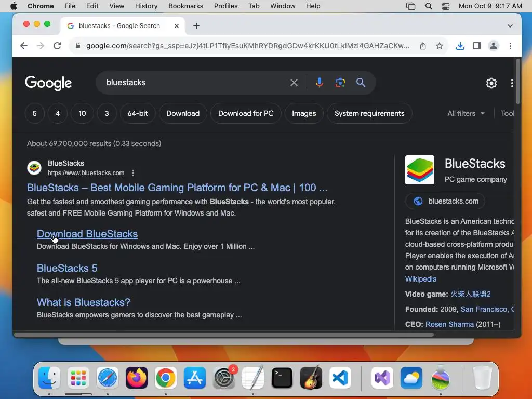Screen dimensions: 532x399
Task: Open the Window menu
Action: point(283,6)
